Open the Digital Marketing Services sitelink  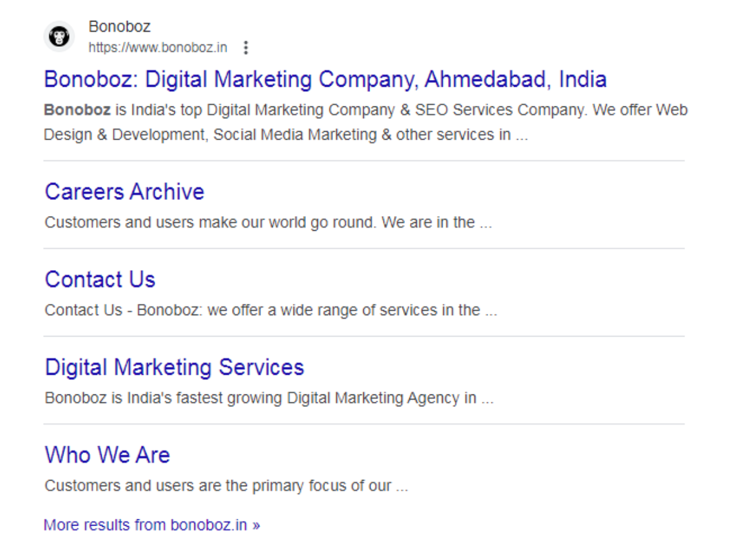pos(174,367)
